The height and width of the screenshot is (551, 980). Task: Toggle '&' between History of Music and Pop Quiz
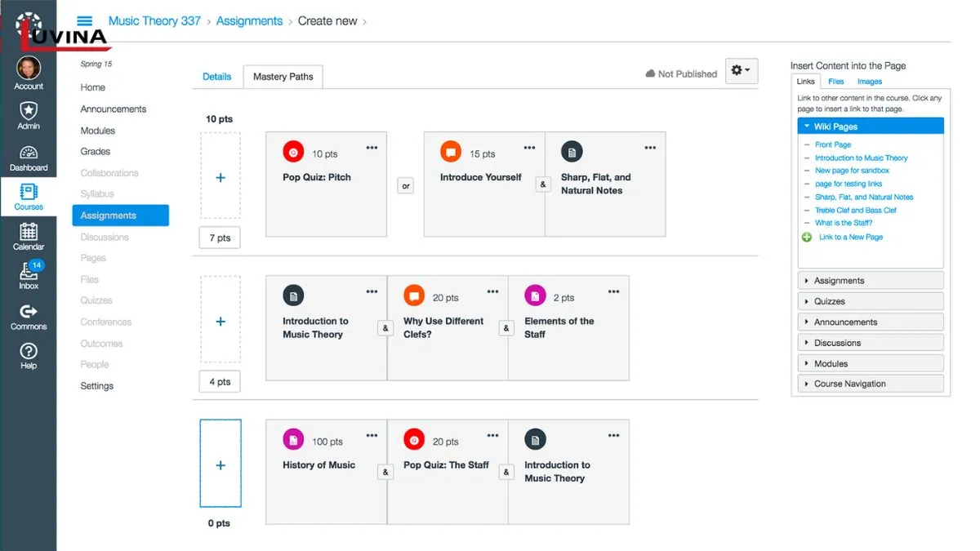pos(385,472)
